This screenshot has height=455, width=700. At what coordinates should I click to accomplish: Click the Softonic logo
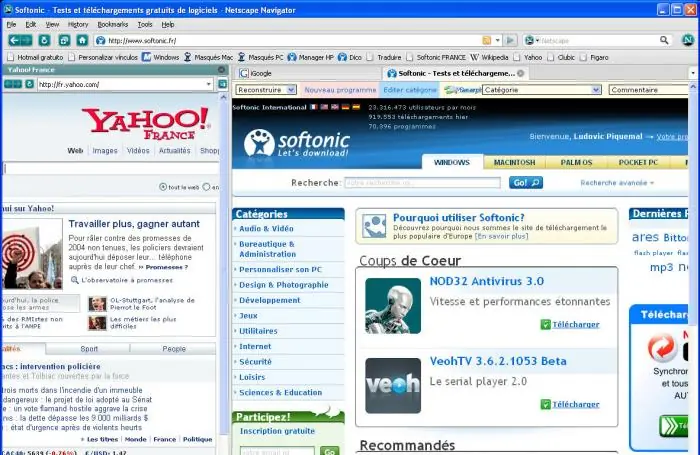point(296,143)
